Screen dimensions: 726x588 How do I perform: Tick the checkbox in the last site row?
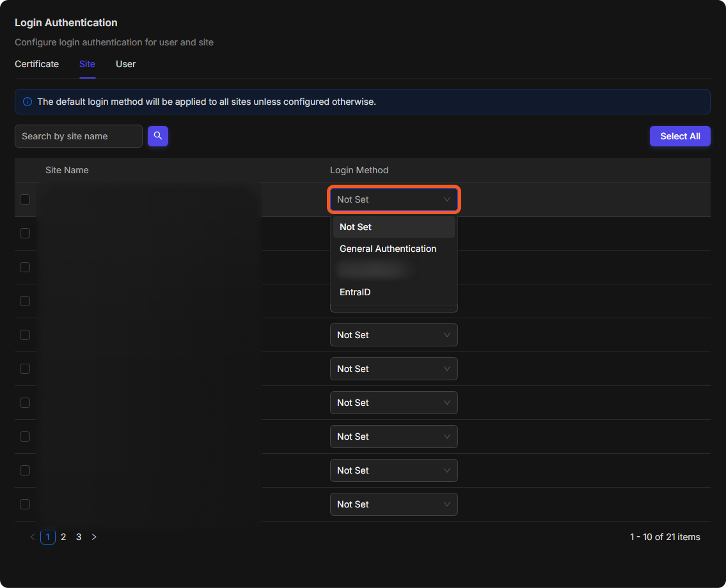tap(25, 504)
